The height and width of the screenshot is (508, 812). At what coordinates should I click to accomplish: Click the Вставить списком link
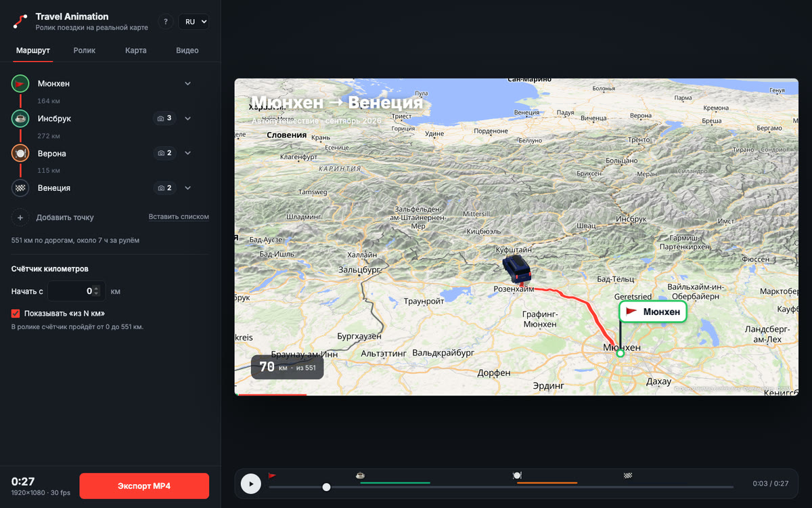[179, 217]
